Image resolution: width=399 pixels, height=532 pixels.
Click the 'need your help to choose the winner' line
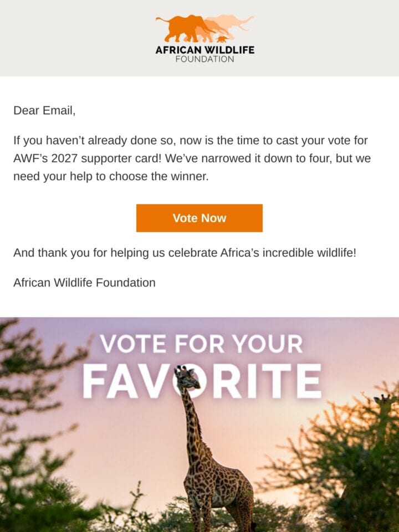coord(111,176)
